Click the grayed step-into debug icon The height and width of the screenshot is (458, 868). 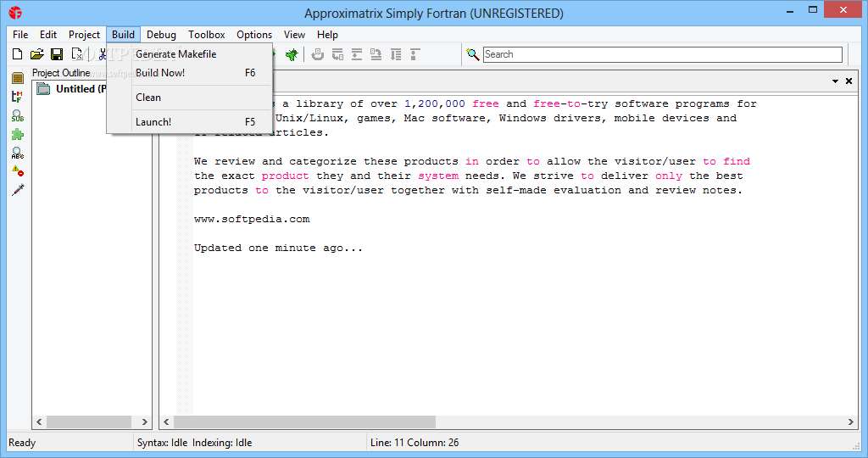tap(337, 54)
